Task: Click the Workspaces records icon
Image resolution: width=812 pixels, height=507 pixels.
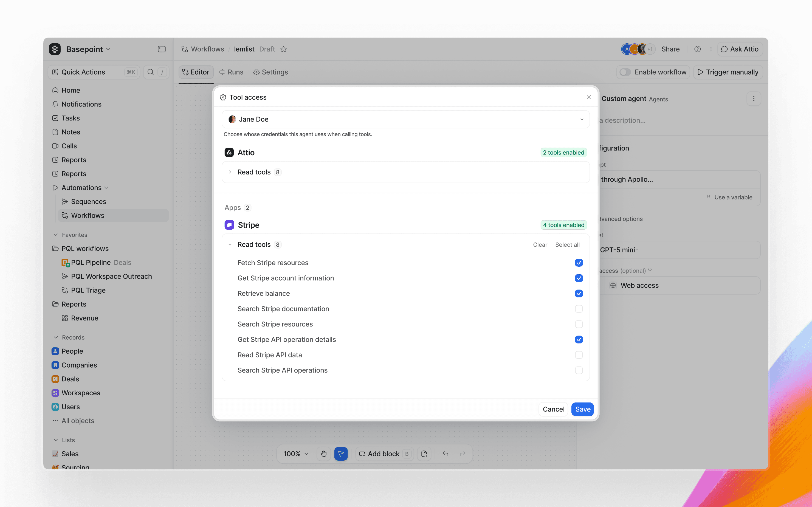Action: [x=55, y=393]
